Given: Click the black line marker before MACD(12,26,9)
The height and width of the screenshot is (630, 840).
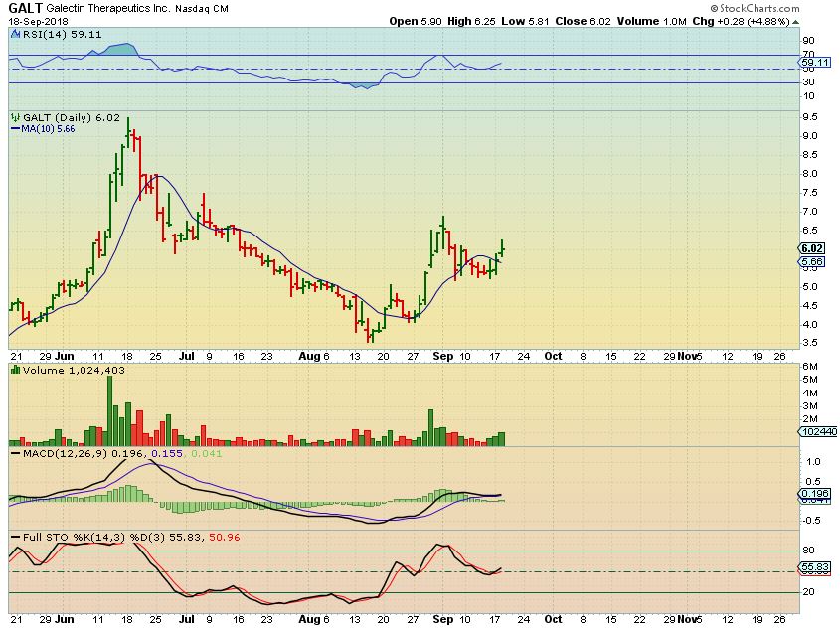Looking at the screenshot, I should click(x=16, y=454).
